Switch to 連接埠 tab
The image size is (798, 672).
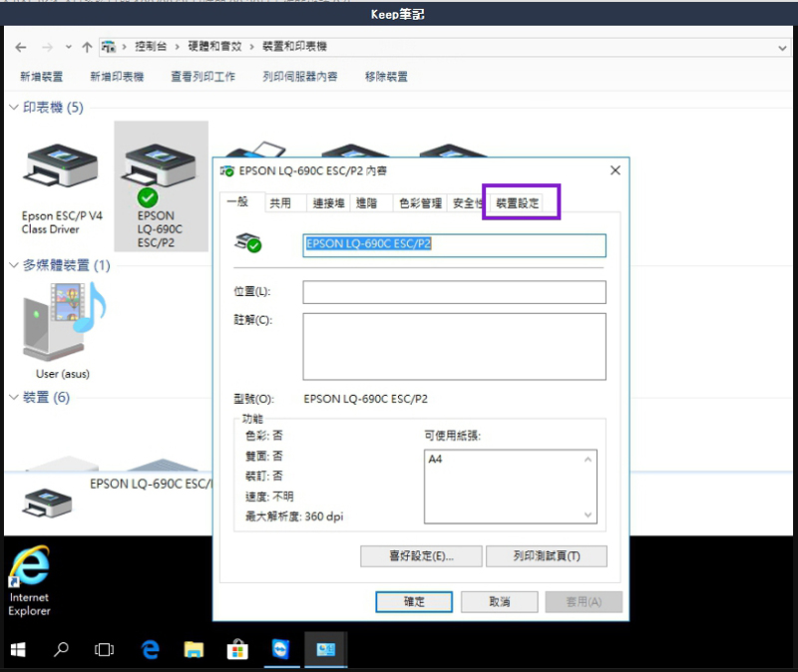coord(328,203)
